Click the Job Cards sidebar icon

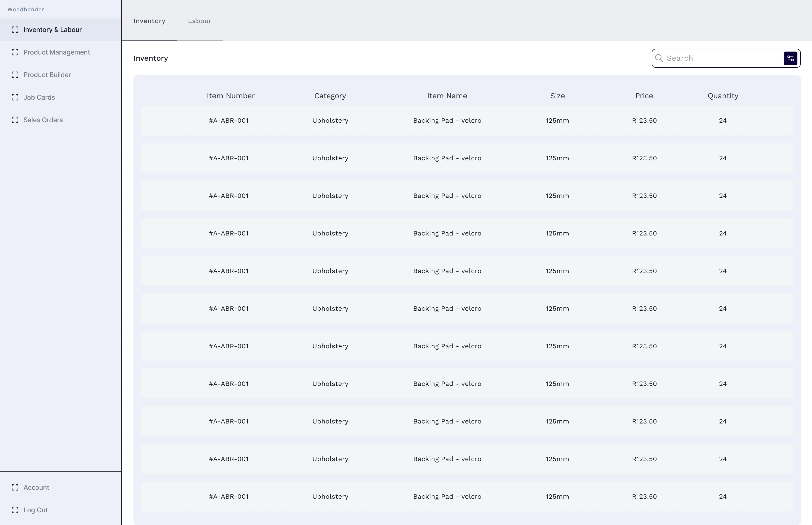[x=15, y=97]
